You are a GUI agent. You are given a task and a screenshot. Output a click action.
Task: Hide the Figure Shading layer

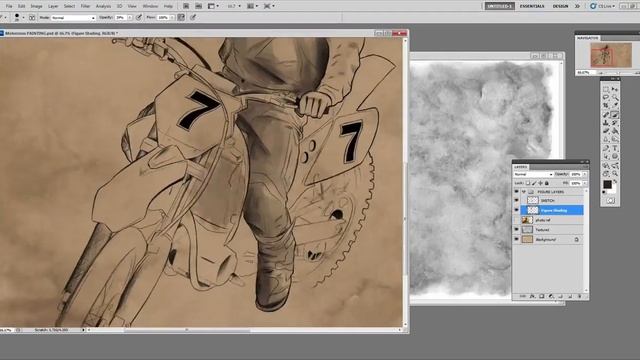(517, 210)
